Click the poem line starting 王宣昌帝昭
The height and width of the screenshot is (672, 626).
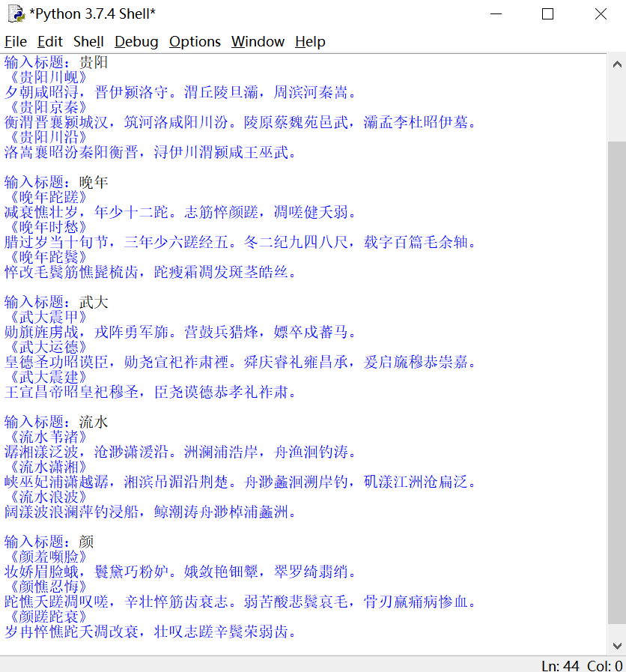click(x=151, y=393)
